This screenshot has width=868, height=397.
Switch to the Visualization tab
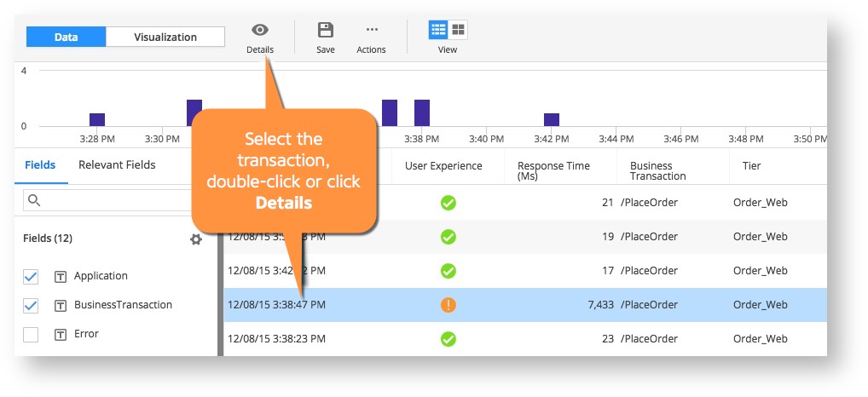click(165, 37)
